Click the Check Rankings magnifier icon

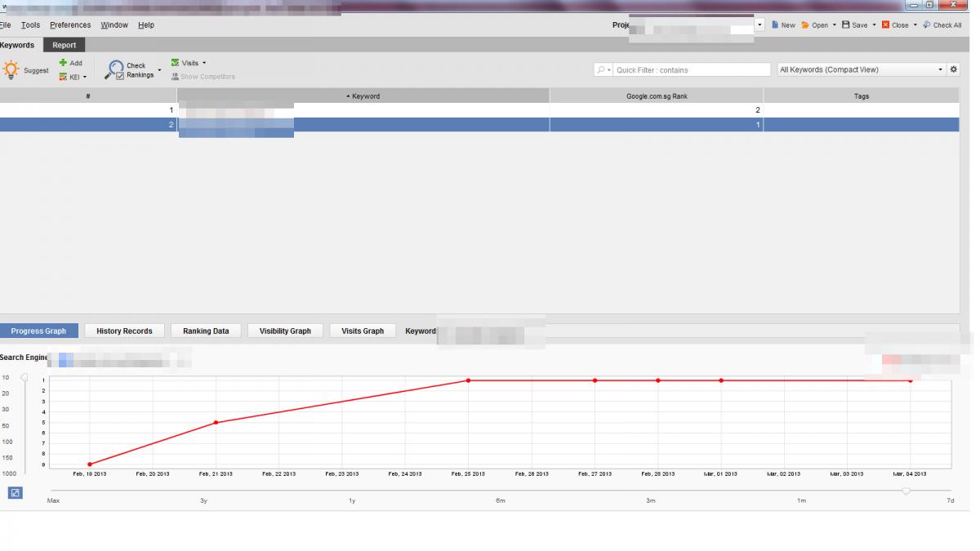[x=114, y=70]
